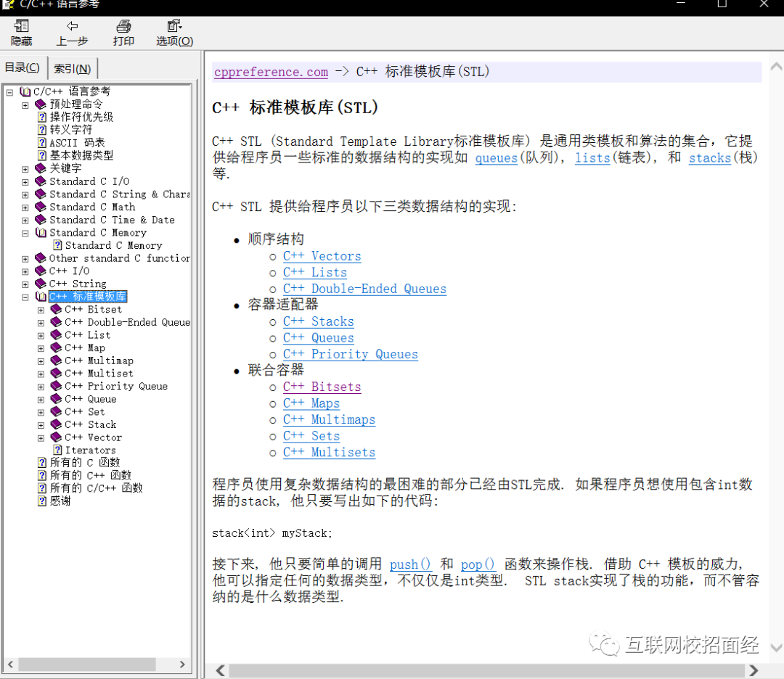Click the content pane's scroll-down arrow
This screenshot has height=679, width=784.
click(776, 648)
